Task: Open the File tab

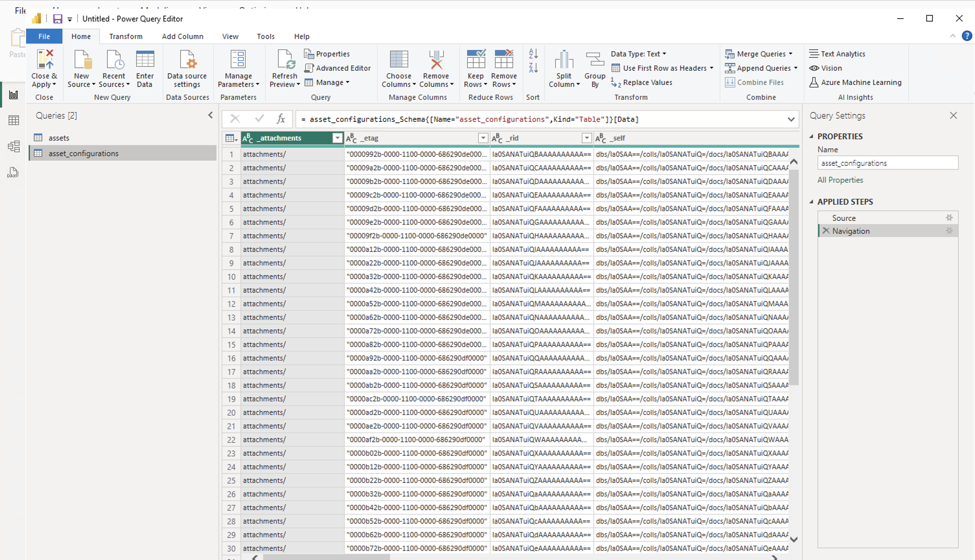Action: 44,36
